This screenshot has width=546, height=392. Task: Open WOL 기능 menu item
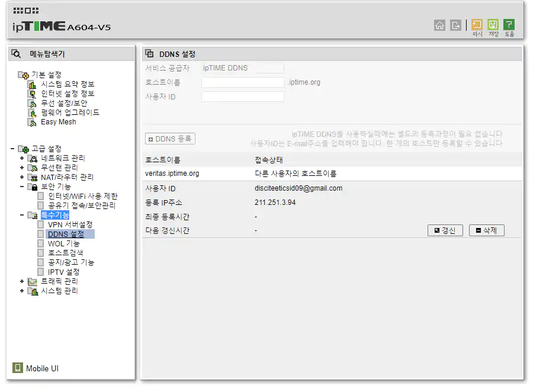[x=64, y=243]
